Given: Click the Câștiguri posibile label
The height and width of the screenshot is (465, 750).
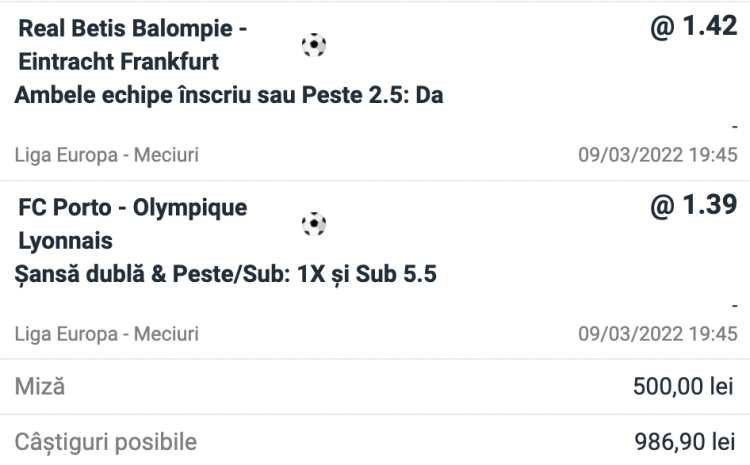Looking at the screenshot, I should [x=105, y=441].
